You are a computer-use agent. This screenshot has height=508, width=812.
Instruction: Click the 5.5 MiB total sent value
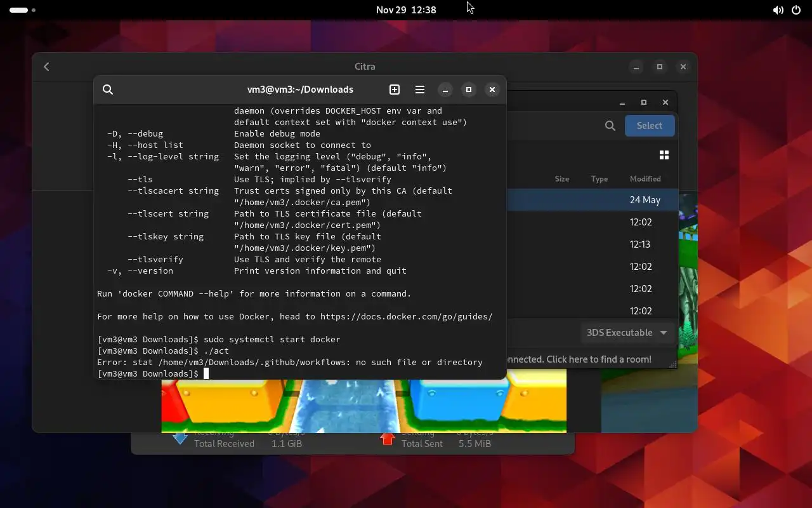[x=475, y=444]
